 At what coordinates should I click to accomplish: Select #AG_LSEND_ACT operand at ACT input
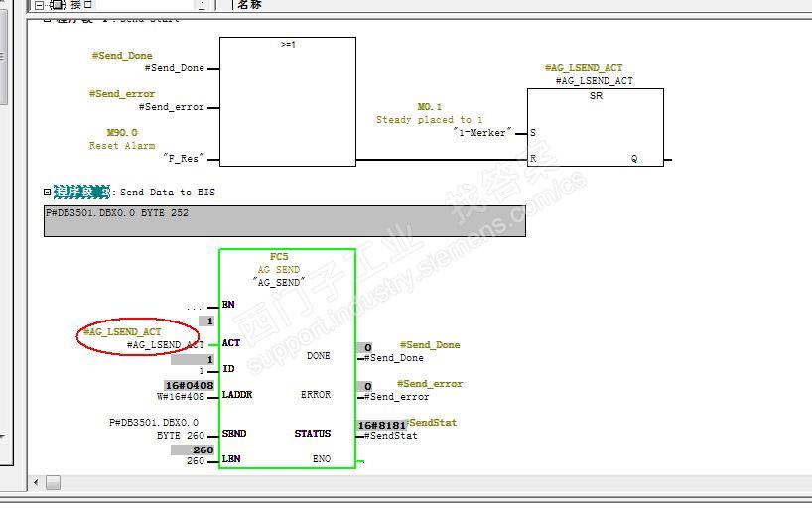[x=165, y=345]
